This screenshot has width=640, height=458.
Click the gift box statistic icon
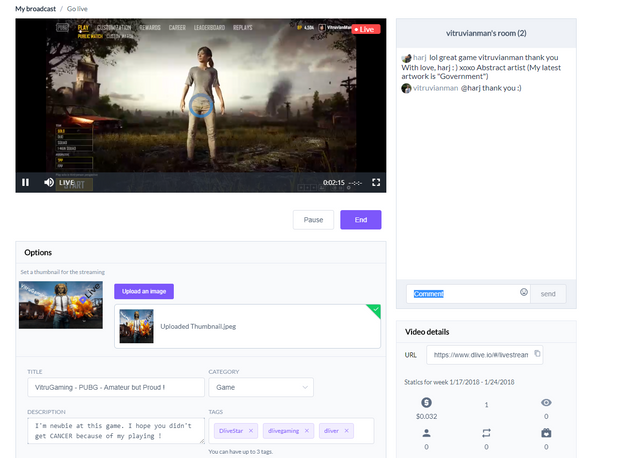(x=546, y=433)
